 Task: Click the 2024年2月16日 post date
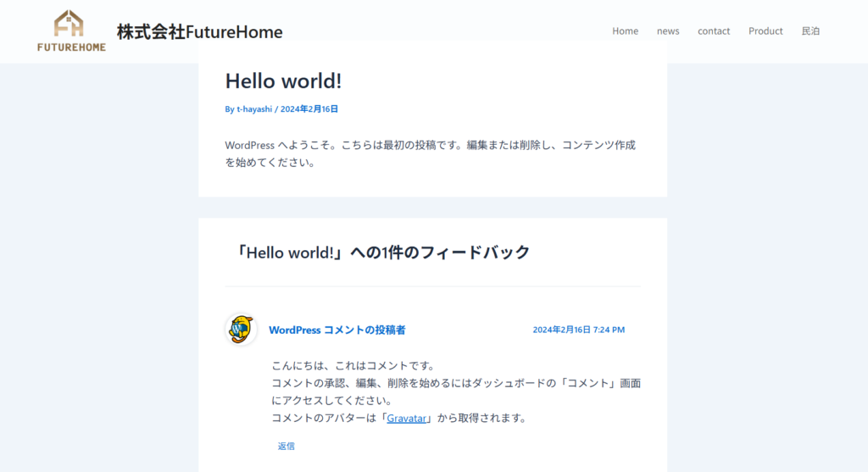click(x=309, y=109)
